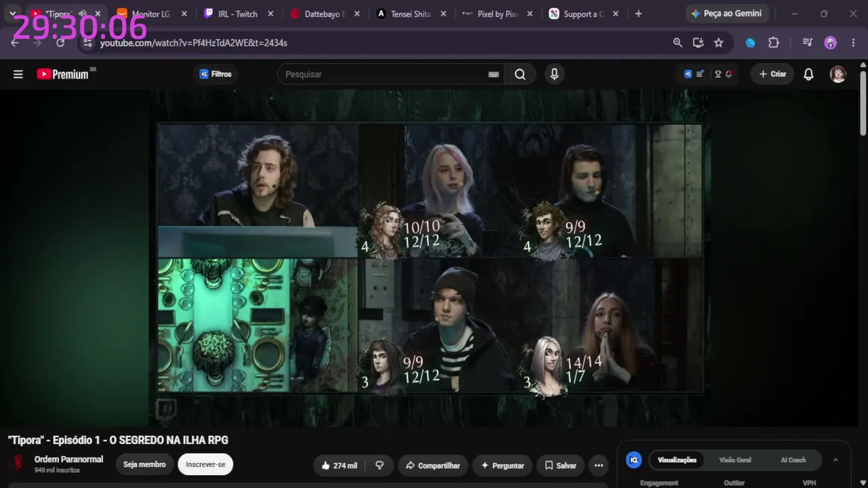Open the tab search dropdown arrow
This screenshot has width=868, height=488.
(12, 14)
